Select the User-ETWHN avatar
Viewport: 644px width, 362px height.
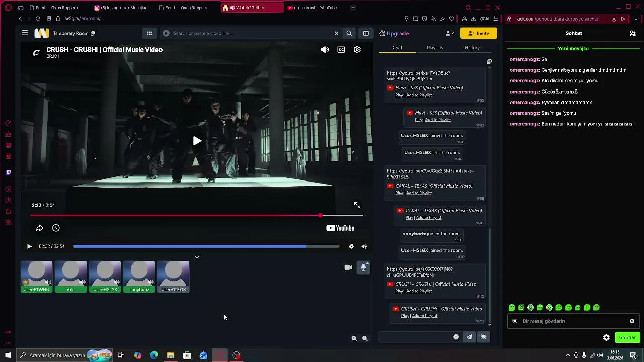(37, 277)
